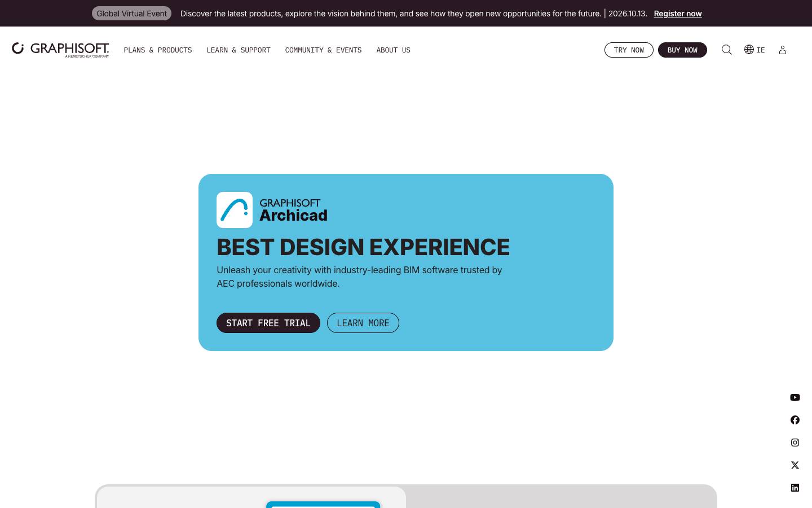Click the 'Unleash your creativity' description text
Viewport: 812px width, 508px height.
[359, 277]
